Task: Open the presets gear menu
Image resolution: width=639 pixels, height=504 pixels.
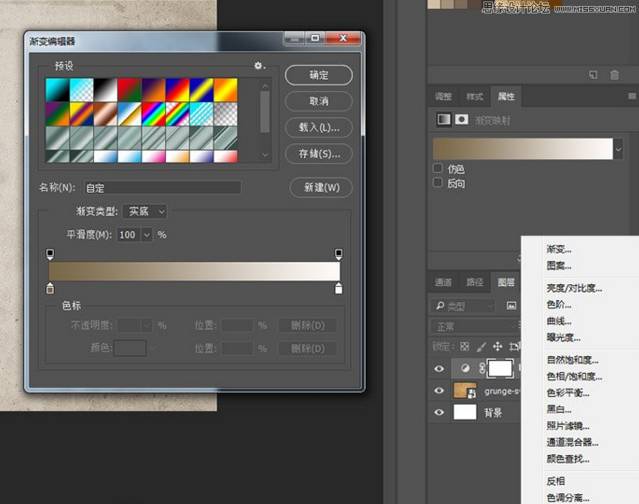Action: (x=259, y=66)
